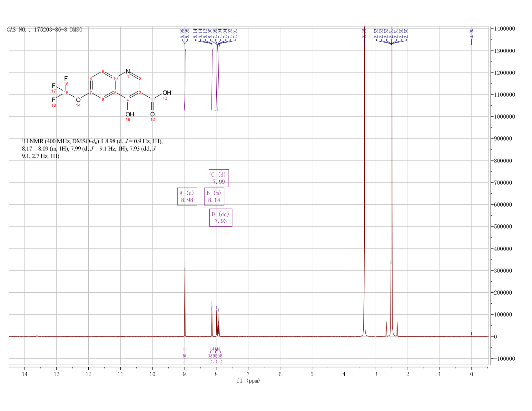Viewport: 532px width, 411px height.
Task: Select the fluorine atom labeled 16
Action: click(66, 79)
